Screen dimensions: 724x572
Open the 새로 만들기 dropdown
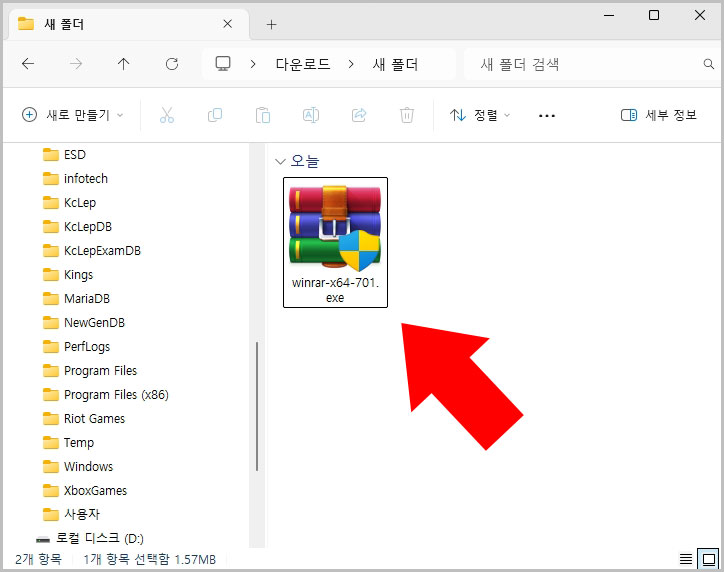pyautogui.click(x=72, y=115)
